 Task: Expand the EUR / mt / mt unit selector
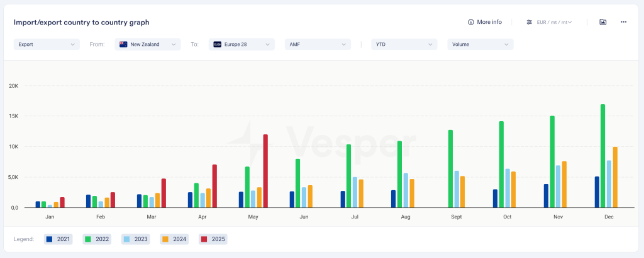coord(555,22)
